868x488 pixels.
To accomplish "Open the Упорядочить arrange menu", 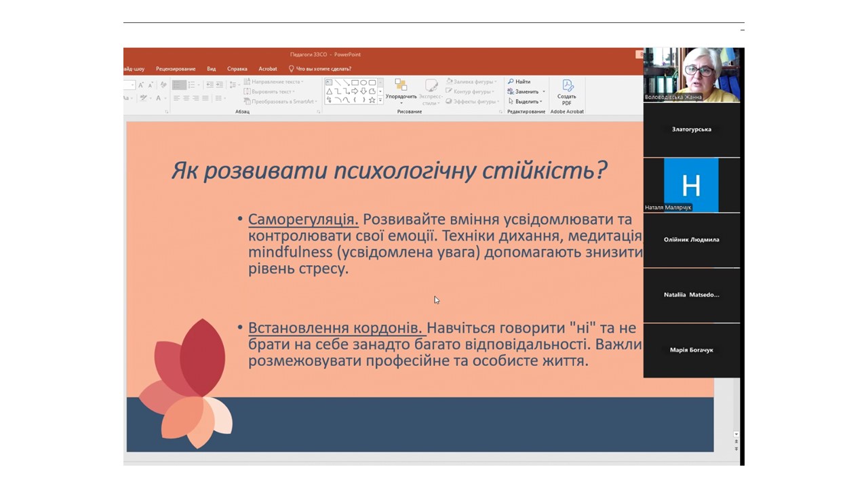I will tap(401, 92).
